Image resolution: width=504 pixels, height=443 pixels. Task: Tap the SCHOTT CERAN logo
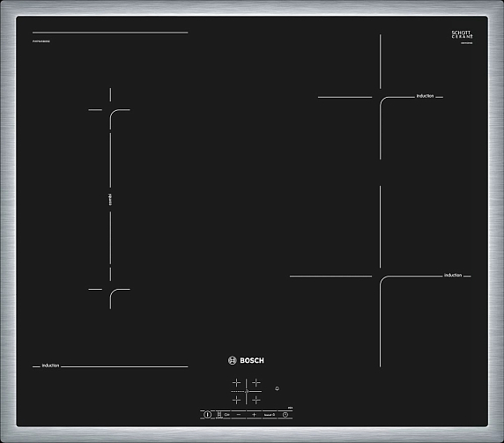[x=463, y=34]
